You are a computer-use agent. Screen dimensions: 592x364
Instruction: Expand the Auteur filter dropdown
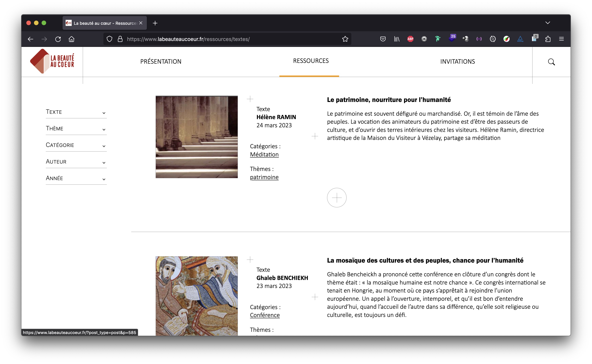coord(76,162)
